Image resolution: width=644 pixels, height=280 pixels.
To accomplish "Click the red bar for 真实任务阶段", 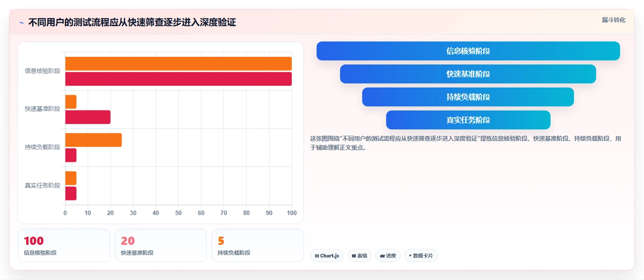I will point(71,193).
